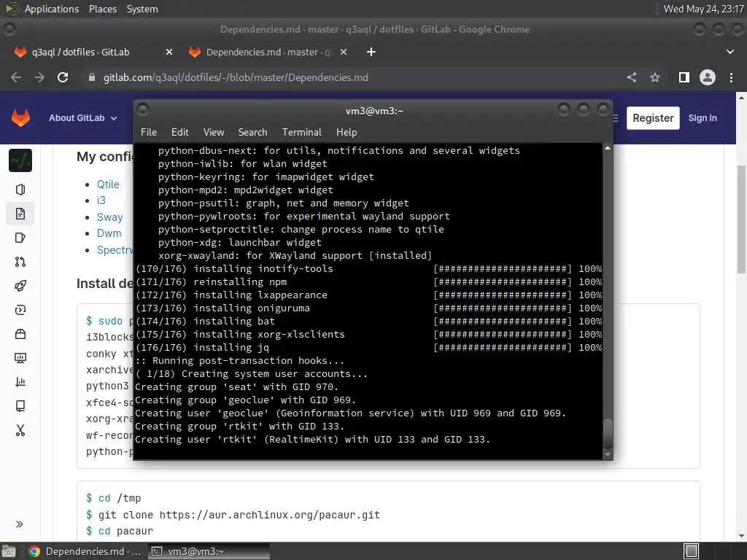Click the workspace switcher icon
This screenshot has height=560, width=747.
692,551
